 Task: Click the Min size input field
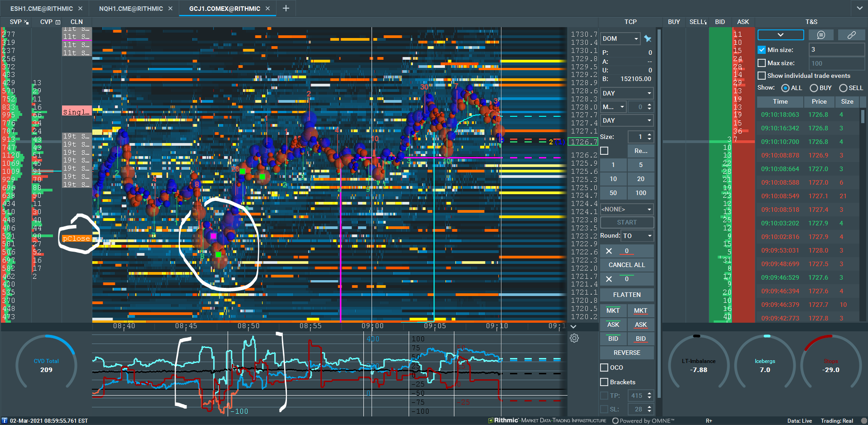point(836,50)
